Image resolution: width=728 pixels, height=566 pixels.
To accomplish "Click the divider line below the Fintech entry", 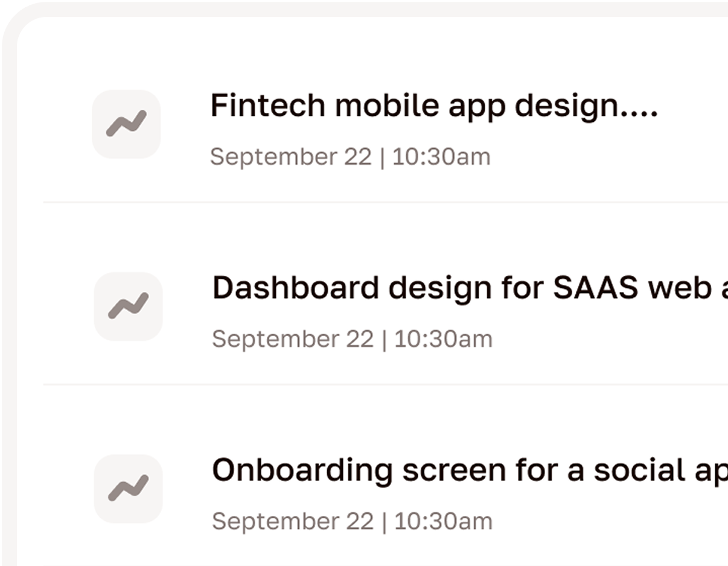I will tap(385, 202).
